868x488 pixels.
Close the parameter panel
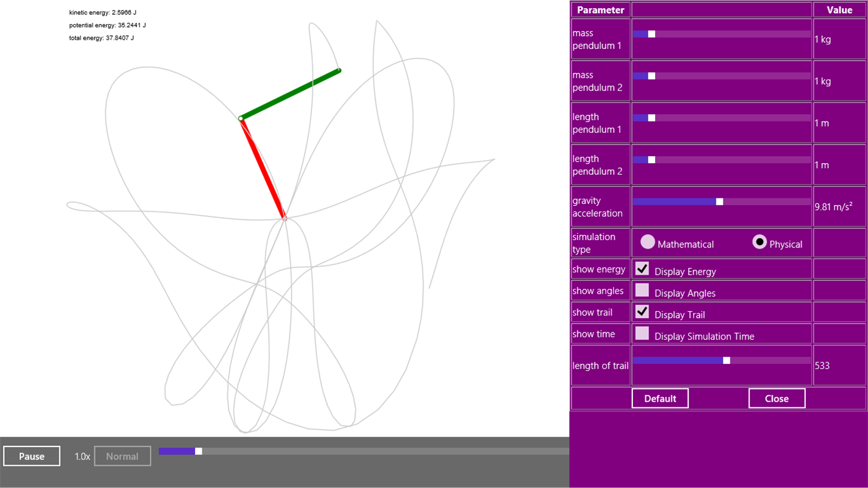[776, 398]
